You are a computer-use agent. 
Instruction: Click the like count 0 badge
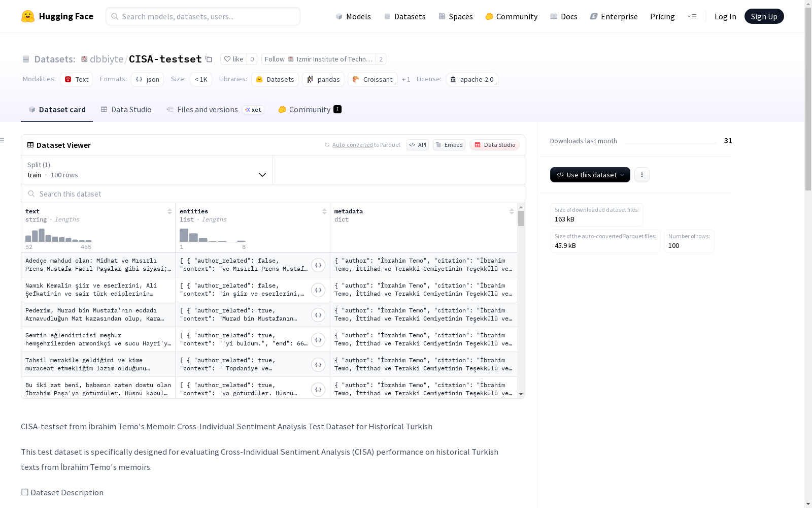tap(252, 59)
